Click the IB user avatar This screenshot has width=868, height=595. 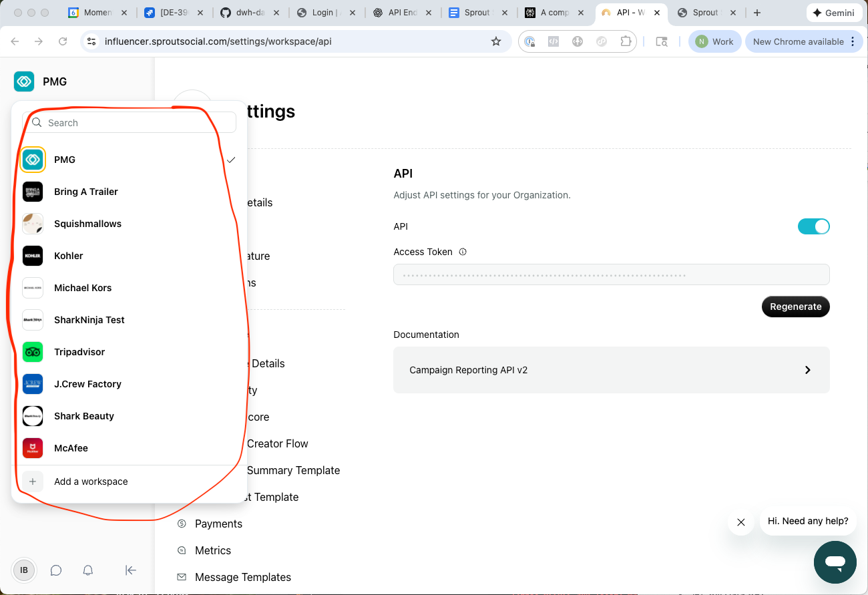click(x=24, y=570)
